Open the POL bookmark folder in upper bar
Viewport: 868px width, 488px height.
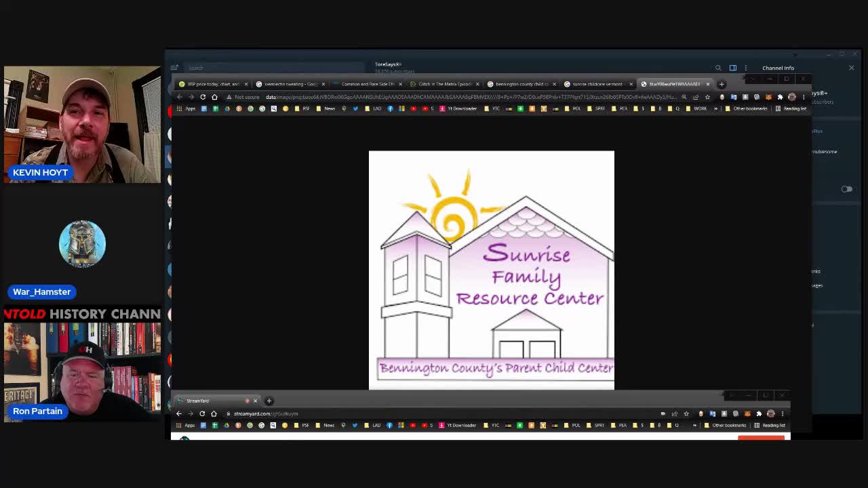(x=573, y=108)
